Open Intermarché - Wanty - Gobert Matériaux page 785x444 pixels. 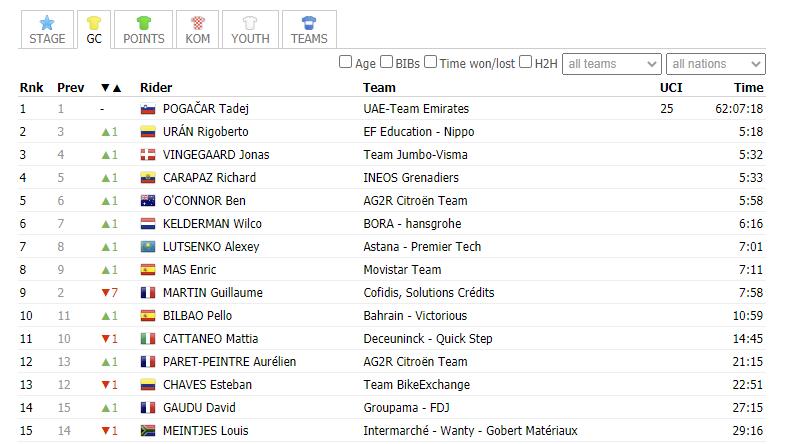[470, 430]
